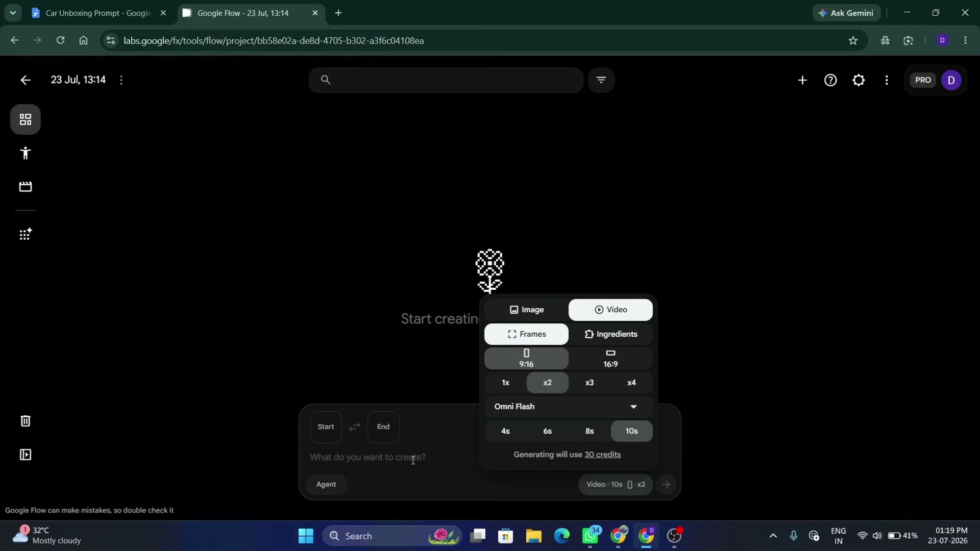Image resolution: width=980 pixels, height=551 pixels.
Task: Switch to Car Unboxing Prompt tab
Action: (97, 13)
